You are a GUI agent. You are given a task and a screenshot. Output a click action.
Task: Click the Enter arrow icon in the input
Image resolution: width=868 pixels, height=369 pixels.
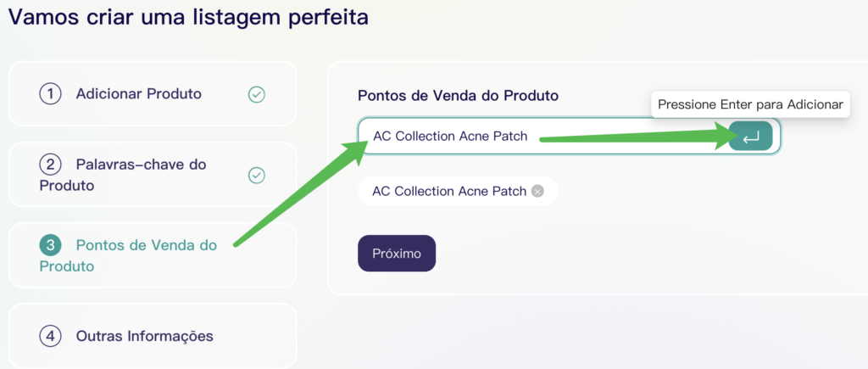pyautogui.click(x=750, y=137)
